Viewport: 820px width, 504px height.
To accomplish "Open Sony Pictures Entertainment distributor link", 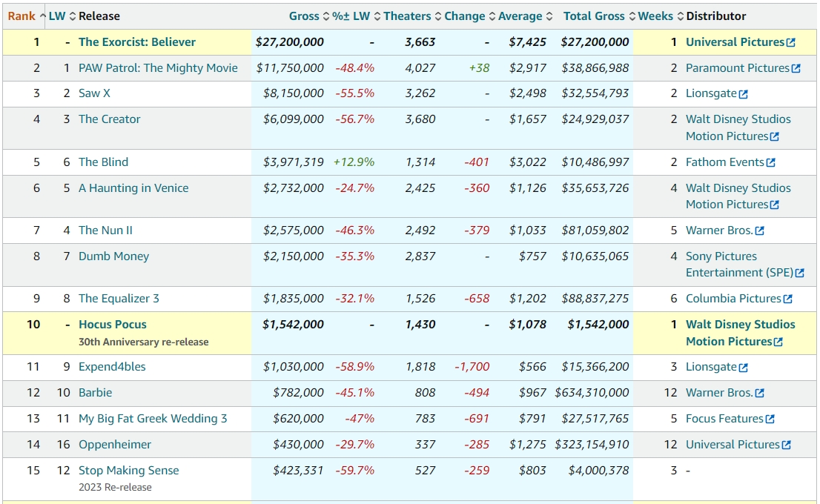I will click(739, 265).
